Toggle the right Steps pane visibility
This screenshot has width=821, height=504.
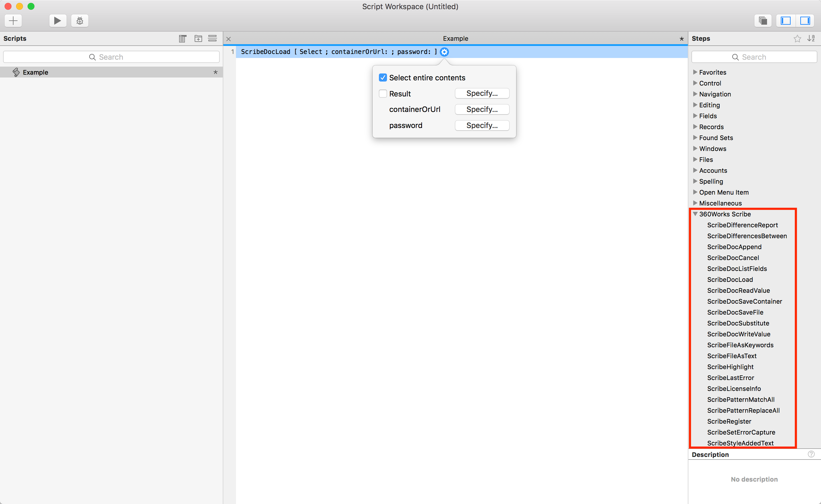(x=805, y=21)
